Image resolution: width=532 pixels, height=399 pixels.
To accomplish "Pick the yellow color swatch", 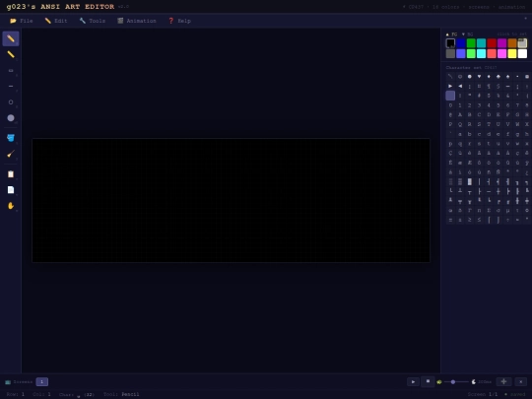I will coord(512,53).
